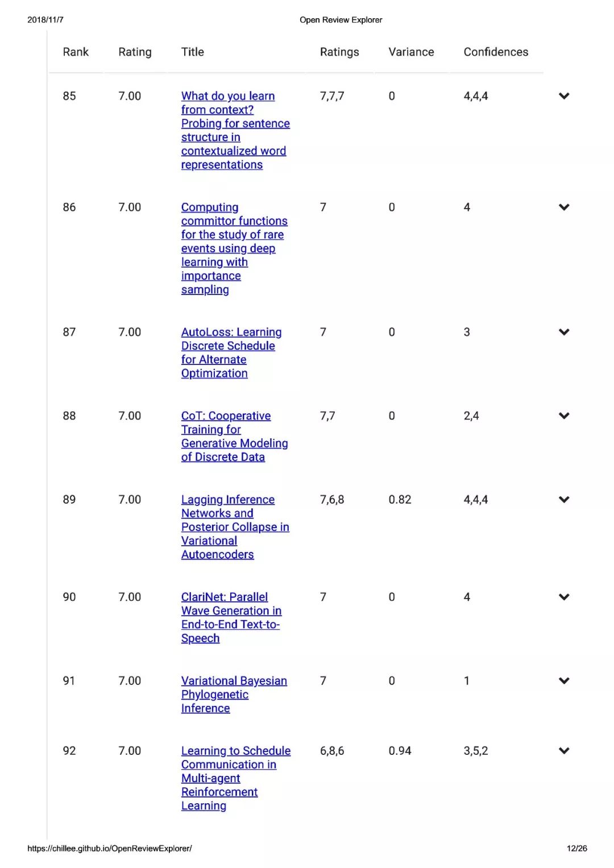This screenshot has width=614, height=868.
Task: Sort by the Rating column header
Action: [135, 52]
